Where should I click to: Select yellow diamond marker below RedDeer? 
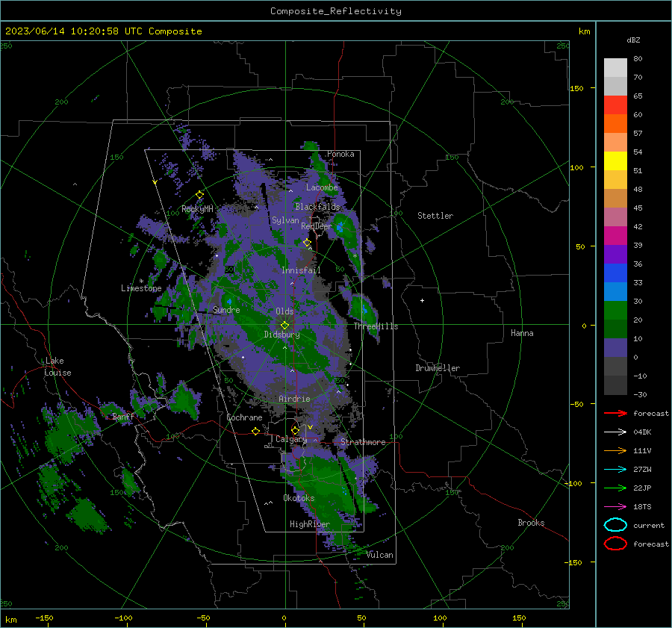coord(307,243)
